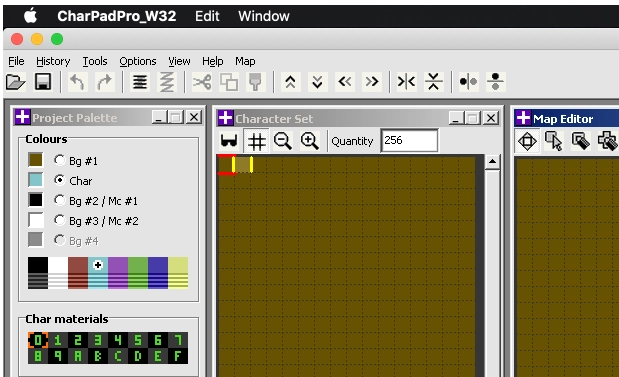
Task: Click the scissors cut icon
Action: pos(202,82)
